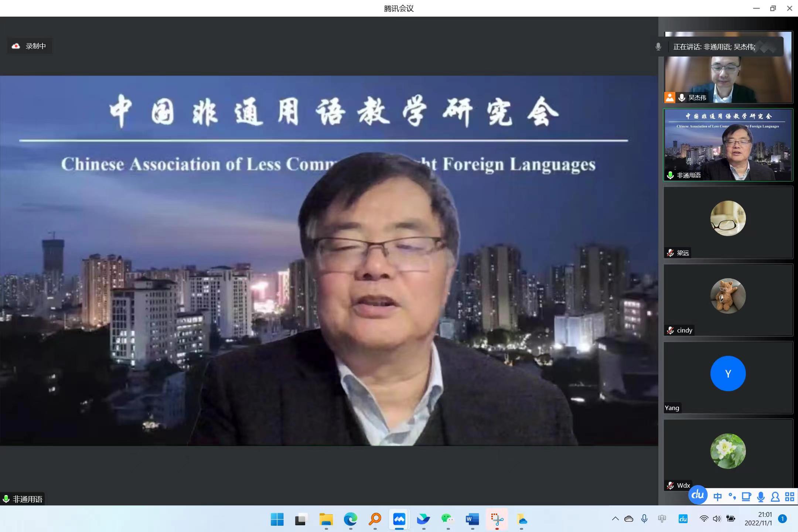Open the notification count badge

coord(782,519)
